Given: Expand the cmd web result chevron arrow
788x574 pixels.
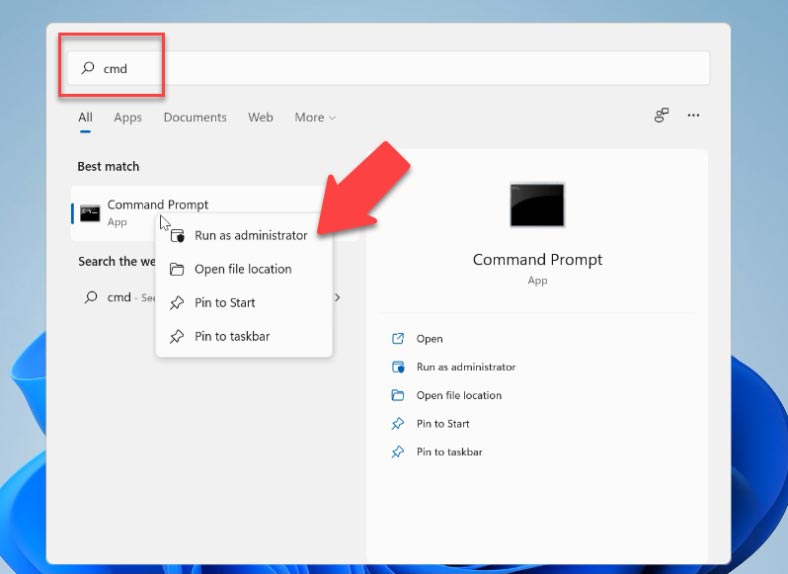Looking at the screenshot, I should 337,298.
